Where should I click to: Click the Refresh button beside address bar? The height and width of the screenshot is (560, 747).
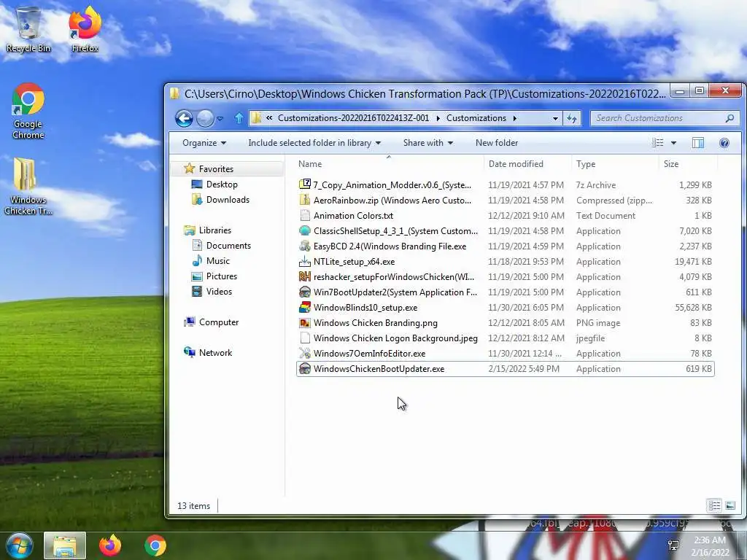point(572,118)
